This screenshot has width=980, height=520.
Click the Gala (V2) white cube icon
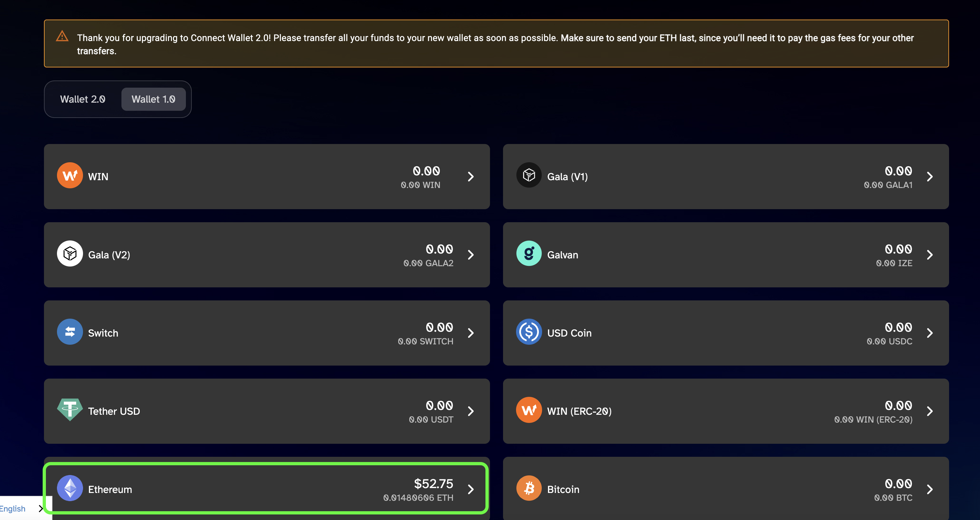(70, 253)
